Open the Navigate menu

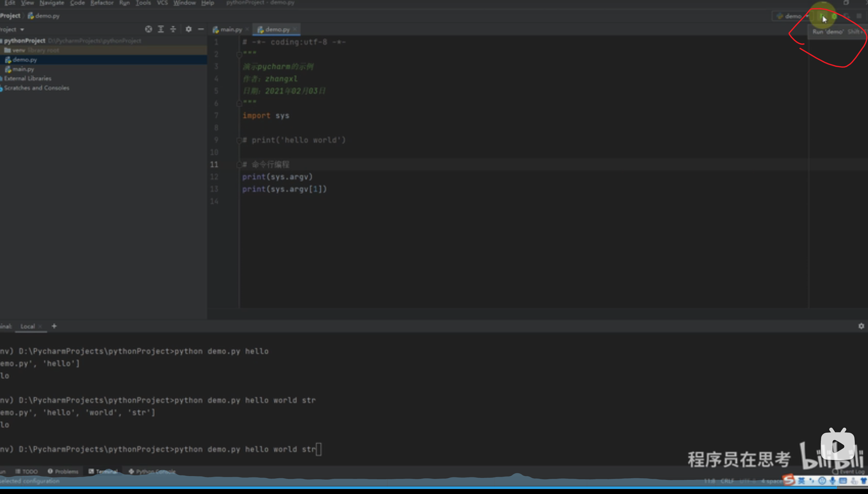pyautogui.click(x=52, y=3)
